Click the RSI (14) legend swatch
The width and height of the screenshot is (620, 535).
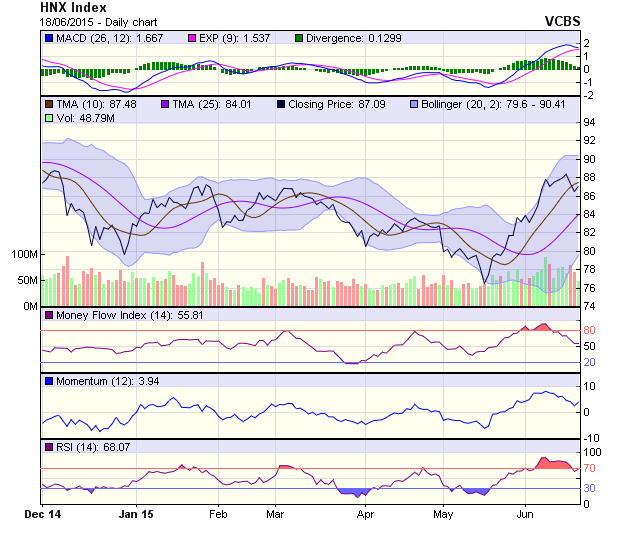48,446
